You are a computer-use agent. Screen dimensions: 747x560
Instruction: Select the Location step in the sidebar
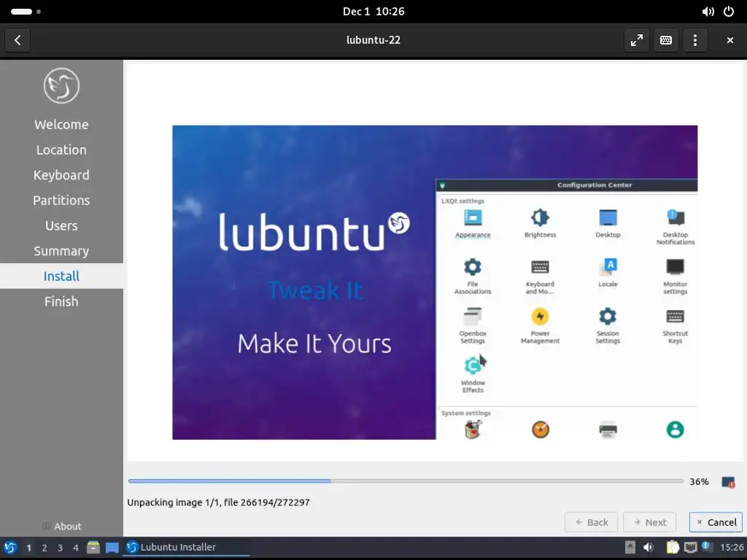(x=61, y=149)
